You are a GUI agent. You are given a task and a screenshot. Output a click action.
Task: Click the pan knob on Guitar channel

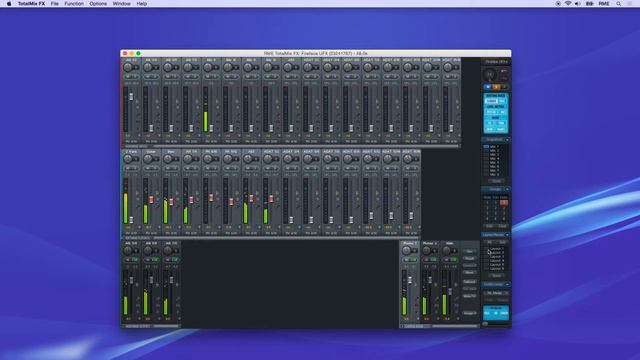[x=147, y=159]
